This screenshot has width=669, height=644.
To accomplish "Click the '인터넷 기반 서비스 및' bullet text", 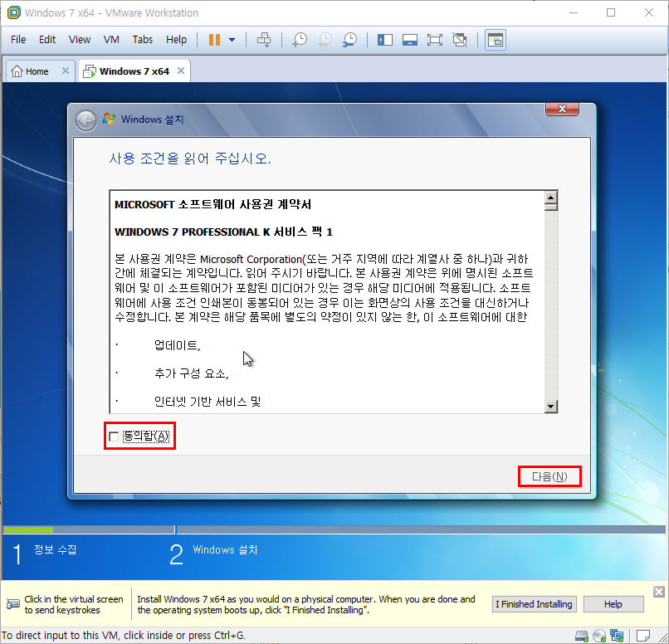I will 208,402.
